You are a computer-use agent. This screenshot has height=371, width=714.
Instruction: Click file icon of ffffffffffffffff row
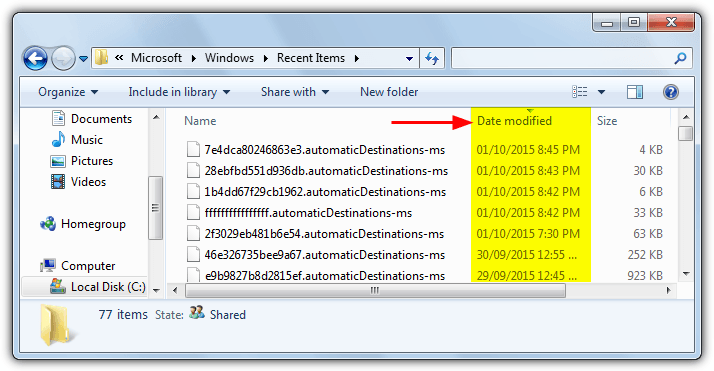tap(194, 212)
